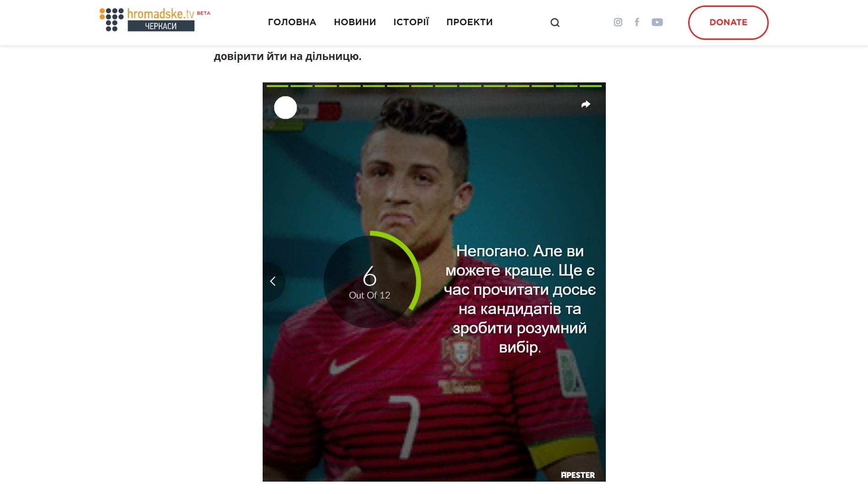The height and width of the screenshot is (494, 868).
Task: Click the white circle quiz avatar
Action: [x=286, y=108]
